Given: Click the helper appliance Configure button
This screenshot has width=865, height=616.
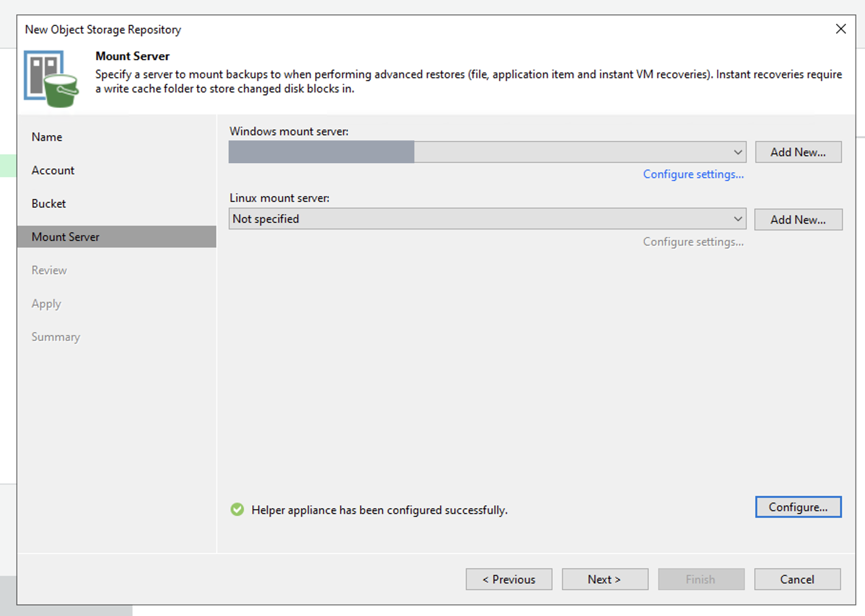Looking at the screenshot, I should [x=798, y=507].
